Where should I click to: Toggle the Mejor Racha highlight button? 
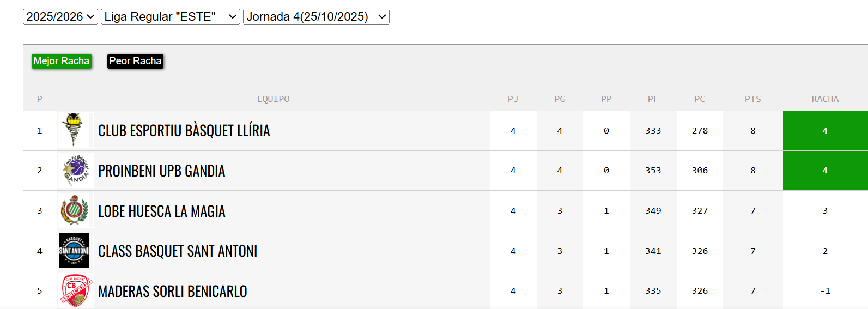(x=62, y=61)
